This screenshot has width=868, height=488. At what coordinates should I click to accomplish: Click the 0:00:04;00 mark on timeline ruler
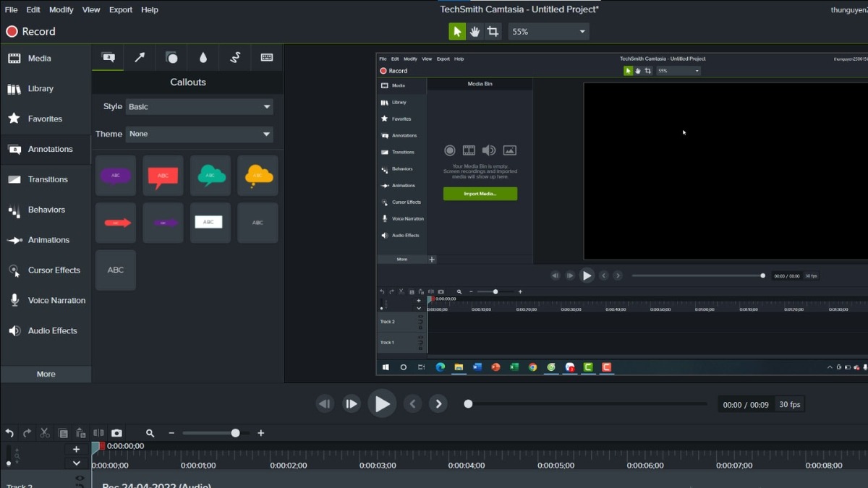pyautogui.click(x=467, y=466)
